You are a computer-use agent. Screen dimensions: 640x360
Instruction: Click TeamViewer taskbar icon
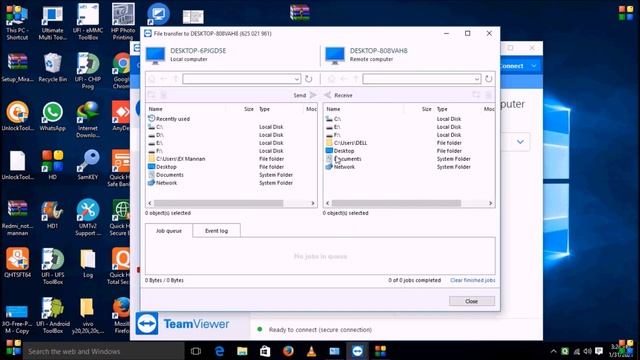(358, 351)
